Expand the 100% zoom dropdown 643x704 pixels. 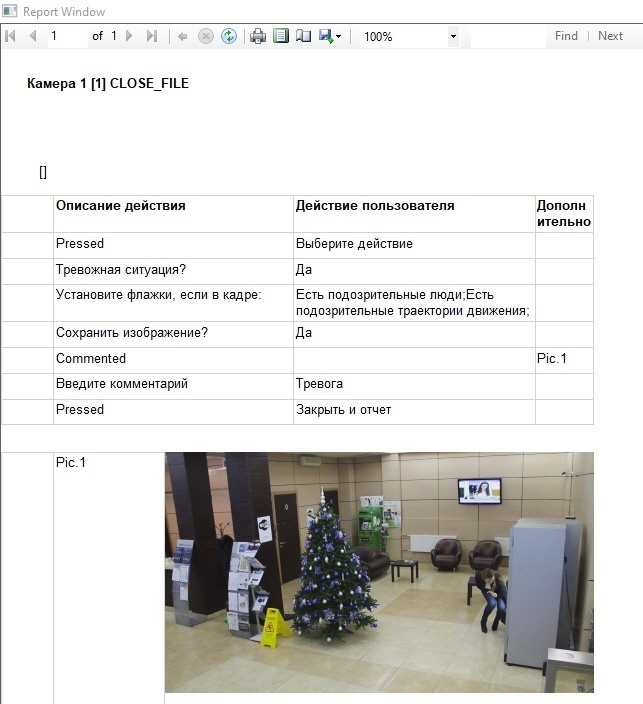point(453,37)
